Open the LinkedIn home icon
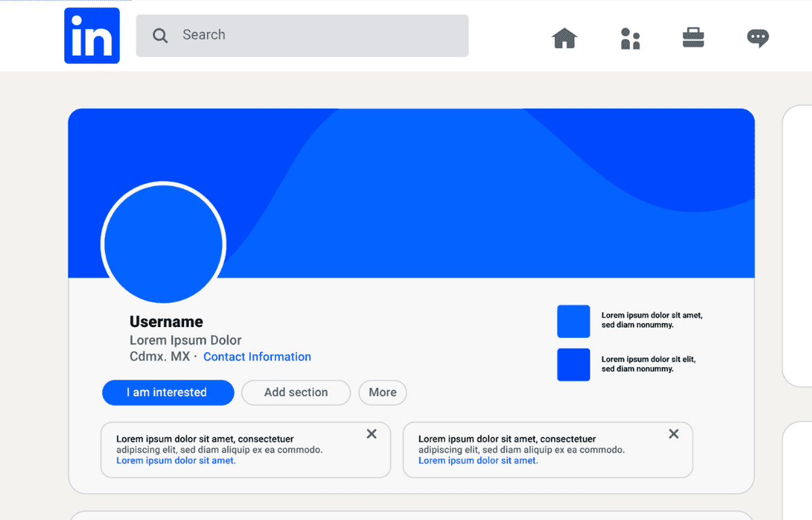 tap(564, 39)
